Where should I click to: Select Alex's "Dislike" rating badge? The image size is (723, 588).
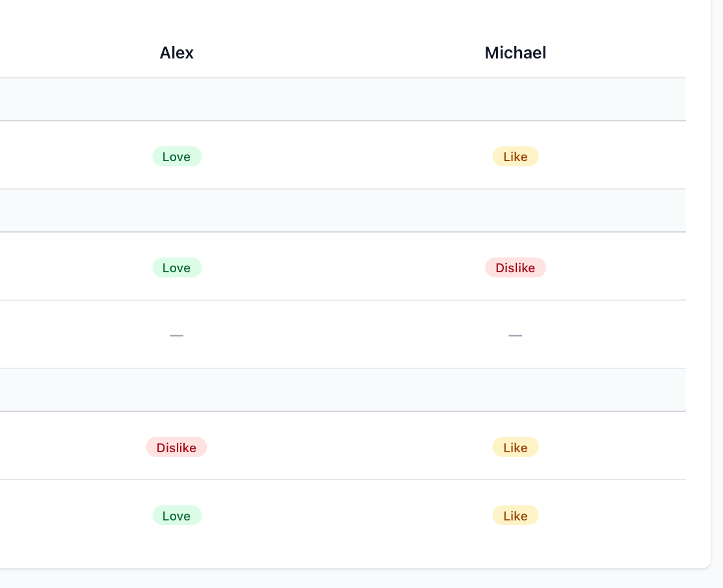pos(176,447)
